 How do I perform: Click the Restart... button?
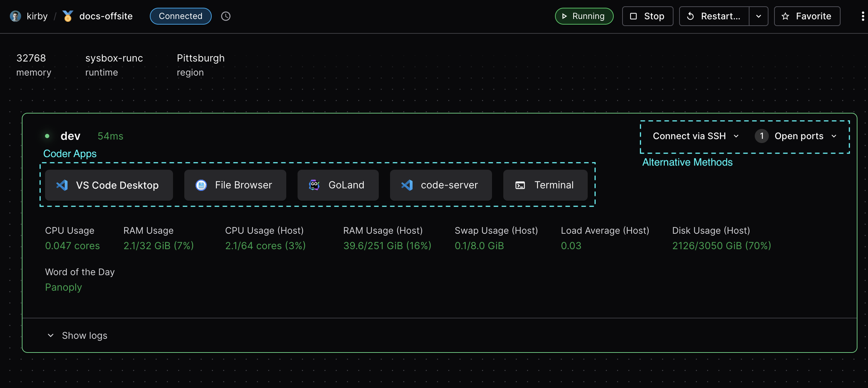(x=714, y=16)
